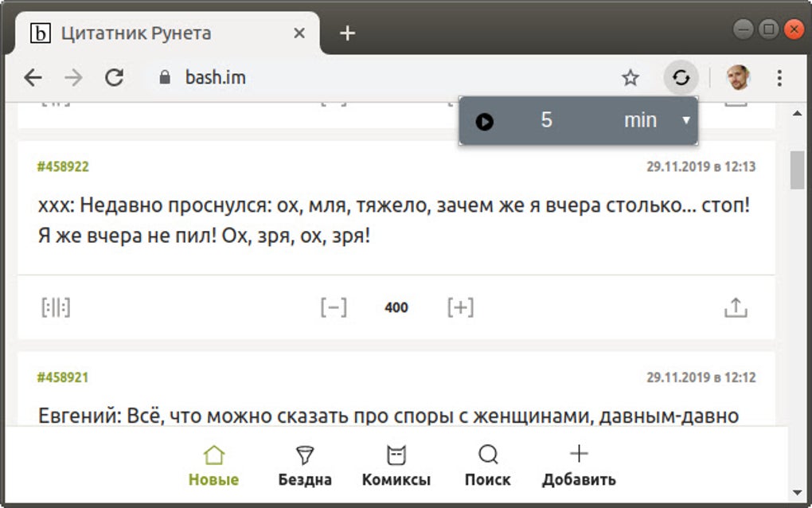Image resolution: width=812 pixels, height=508 pixels.
Task: Share quote #458922 with share icon
Action: (x=736, y=307)
